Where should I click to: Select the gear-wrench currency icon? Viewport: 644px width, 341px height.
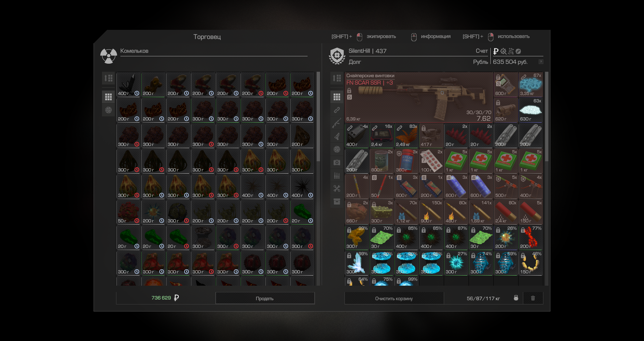point(503,51)
